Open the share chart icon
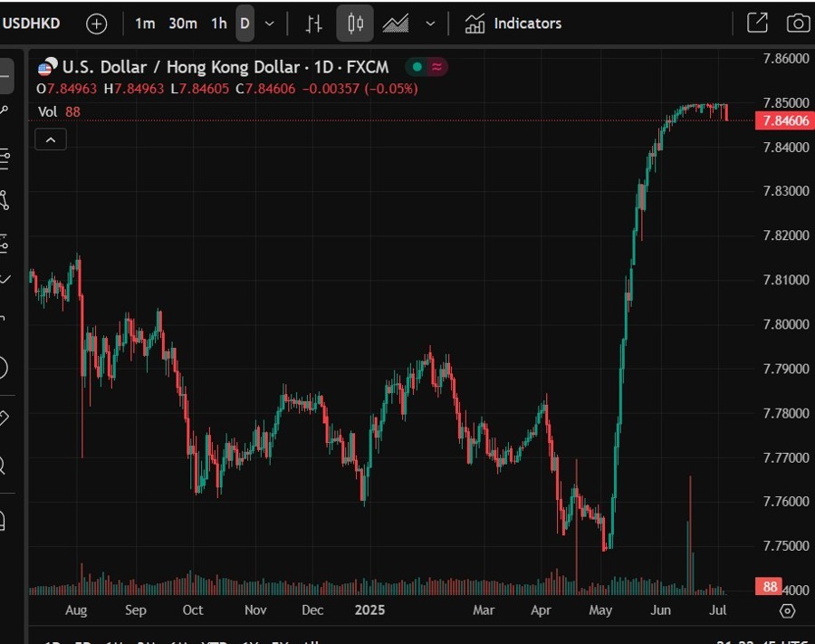The image size is (815, 644). [757, 23]
